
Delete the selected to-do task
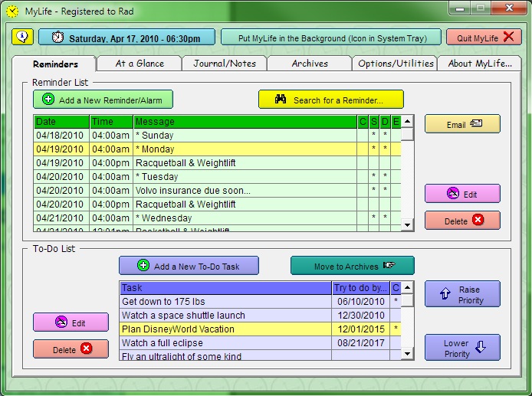coord(71,349)
